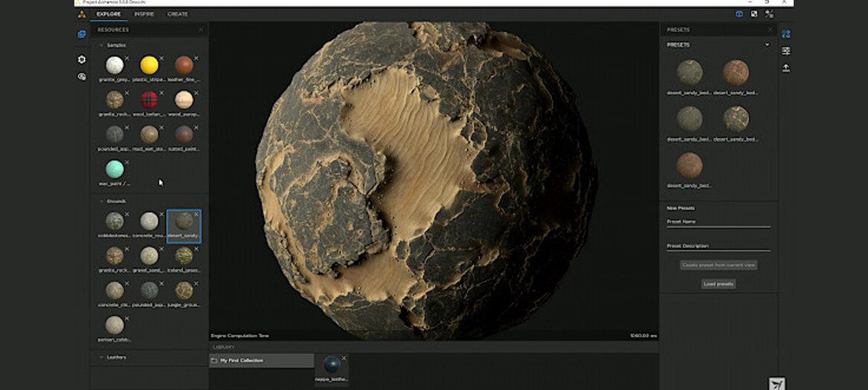Open the parameters sliders icon on right sidebar
The image size is (868, 390).
[786, 51]
